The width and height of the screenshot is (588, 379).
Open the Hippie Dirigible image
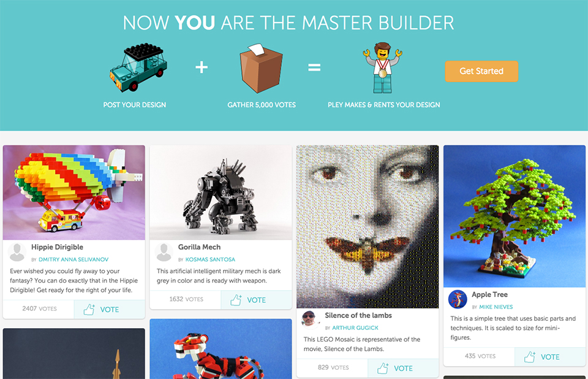(74, 193)
